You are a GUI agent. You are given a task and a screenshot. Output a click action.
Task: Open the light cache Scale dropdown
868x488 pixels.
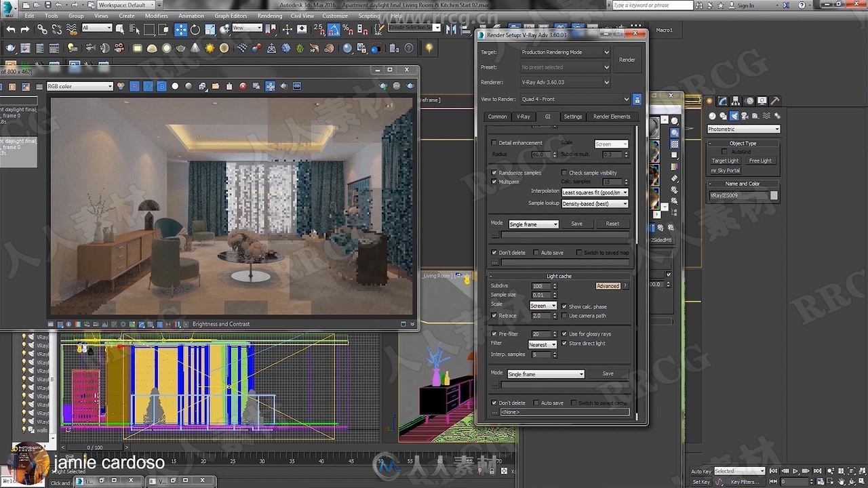(x=542, y=306)
